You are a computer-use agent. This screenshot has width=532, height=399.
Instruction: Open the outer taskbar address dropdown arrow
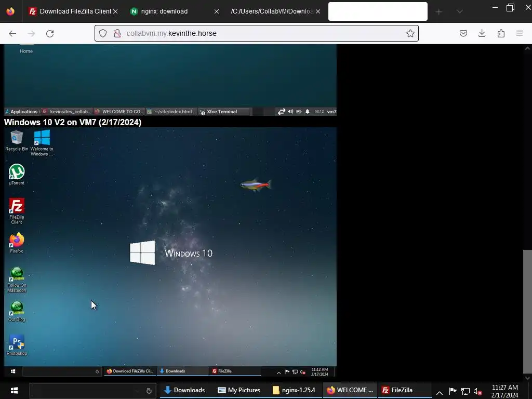[137, 391]
